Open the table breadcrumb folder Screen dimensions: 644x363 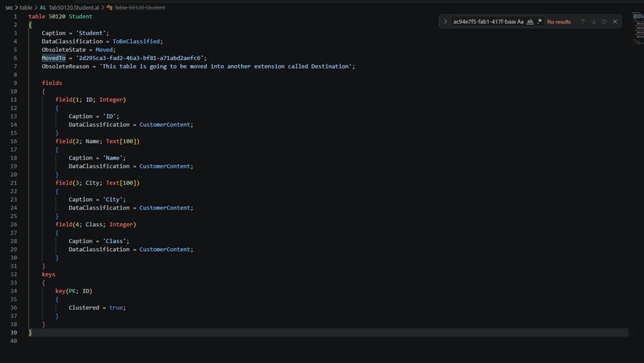[x=26, y=8]
